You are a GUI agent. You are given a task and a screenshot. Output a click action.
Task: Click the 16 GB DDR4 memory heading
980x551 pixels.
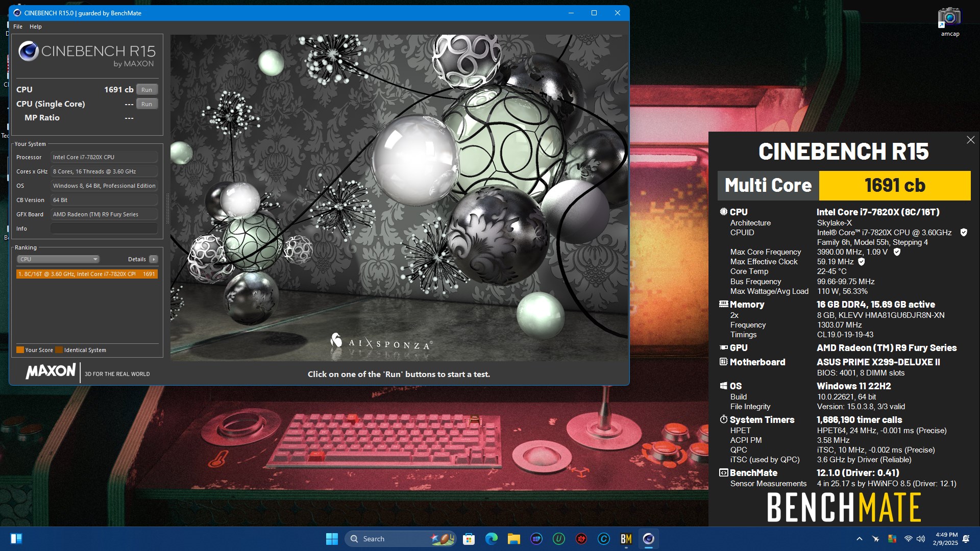point(876,305)
